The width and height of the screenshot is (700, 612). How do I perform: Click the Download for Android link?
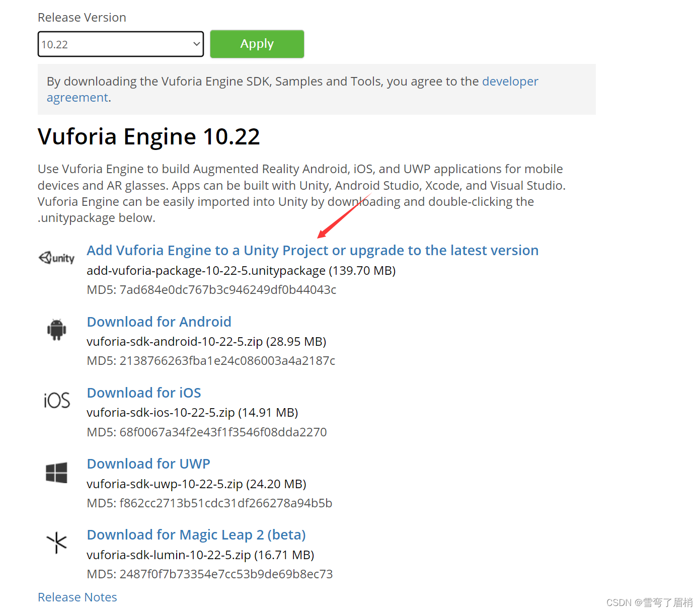[x=159, y=322]
